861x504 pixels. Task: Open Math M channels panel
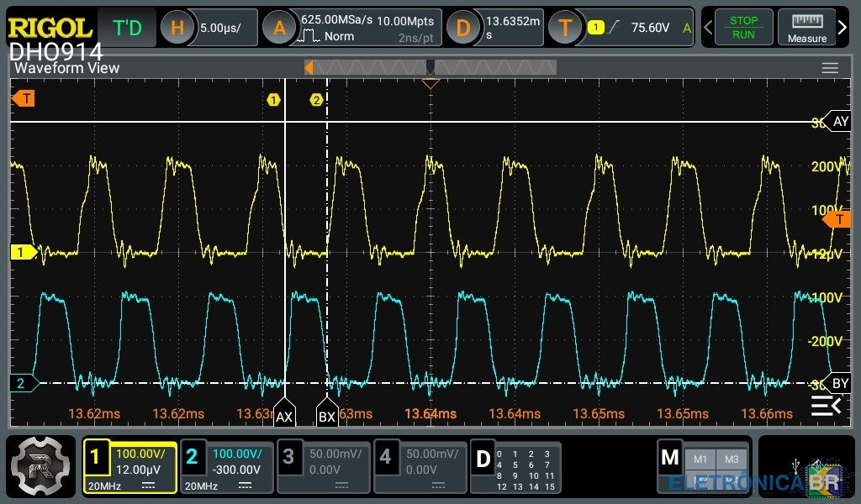[703, 466]
